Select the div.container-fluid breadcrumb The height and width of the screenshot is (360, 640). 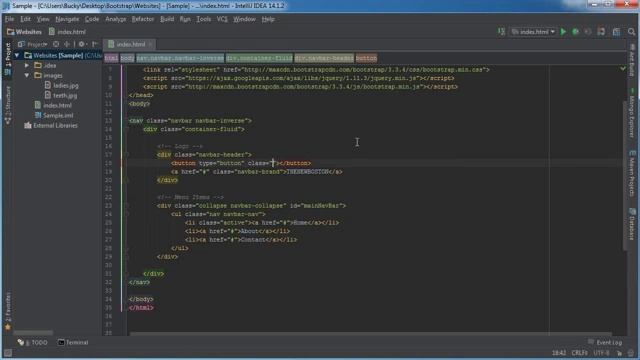259,58
